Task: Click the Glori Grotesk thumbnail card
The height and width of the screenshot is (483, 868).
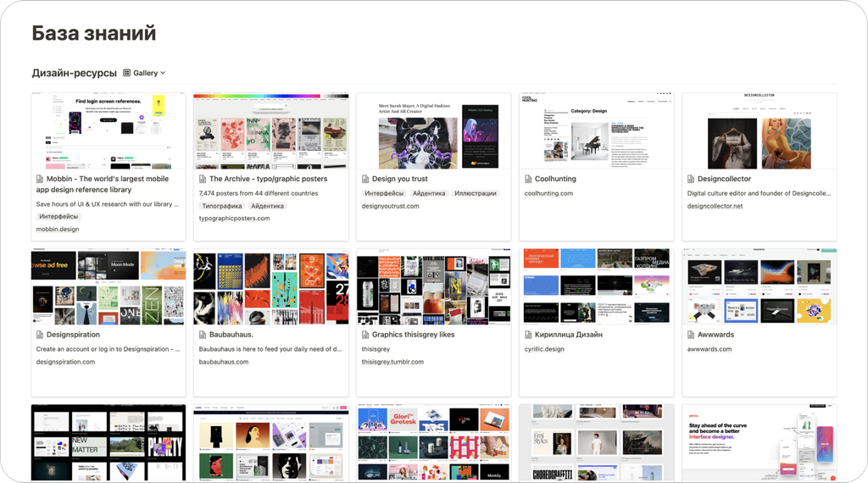Action: [x=434, y=442]
